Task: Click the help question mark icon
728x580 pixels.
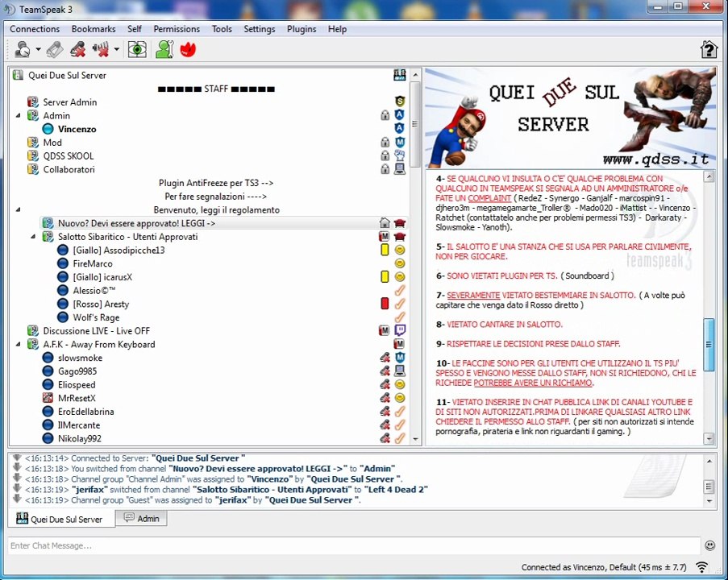Action: [709, 49]
